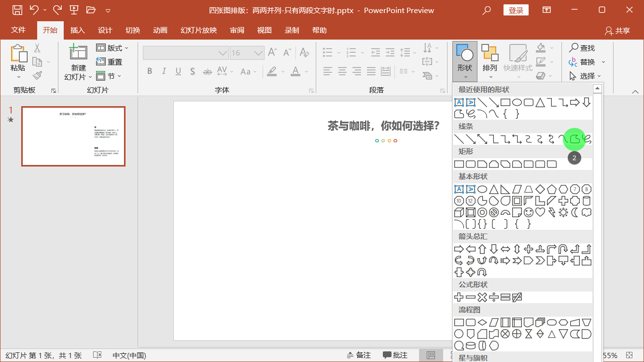Click the Format Painter brush icon
Image resolution: width=644 pixels, height=362 pixels.
tap(38, 75)
